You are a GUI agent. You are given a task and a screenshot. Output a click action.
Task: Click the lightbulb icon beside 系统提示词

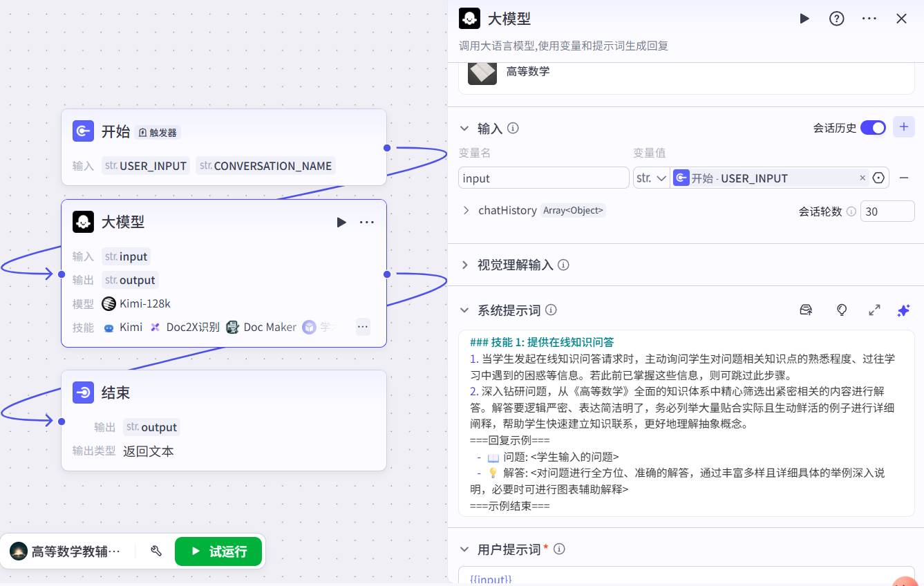[x=841, y=310]
